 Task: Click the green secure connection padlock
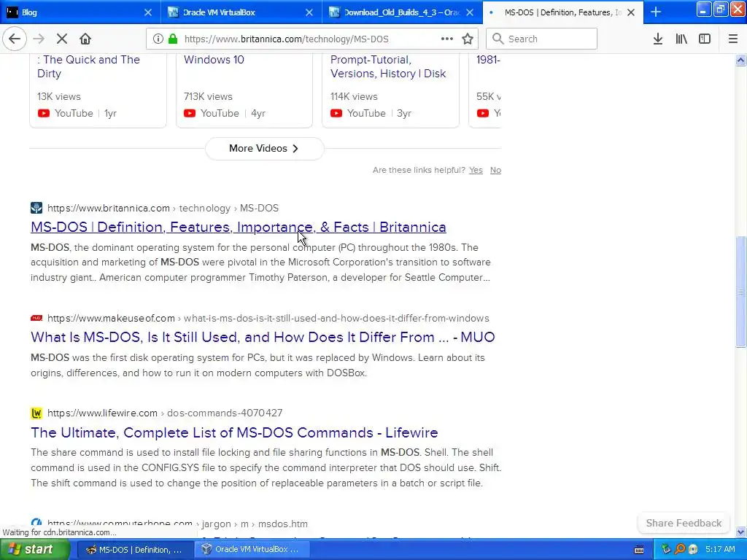(173, 39)
